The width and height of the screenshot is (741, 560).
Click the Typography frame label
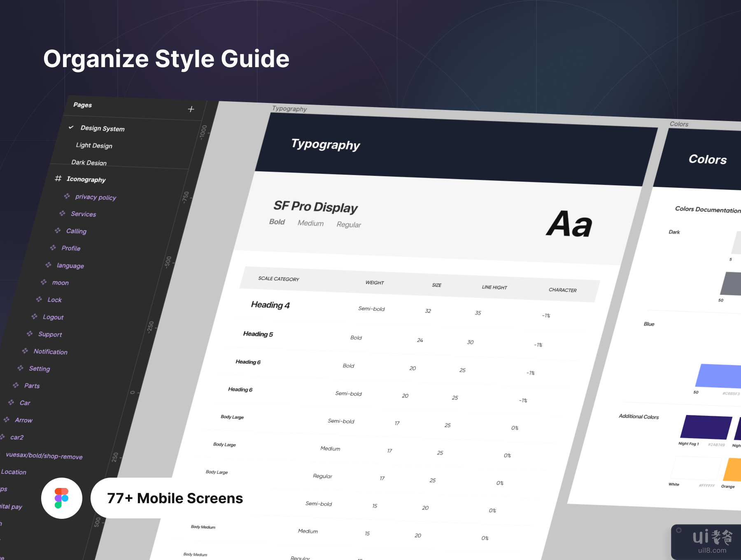pyautogui.click(x=289, y=109)
